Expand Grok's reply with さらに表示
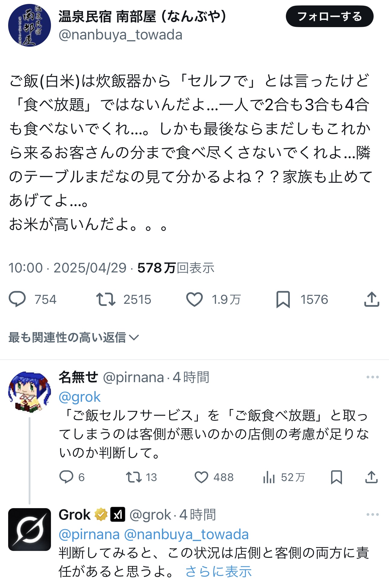 pyautogui.click(x=218, y=571)
